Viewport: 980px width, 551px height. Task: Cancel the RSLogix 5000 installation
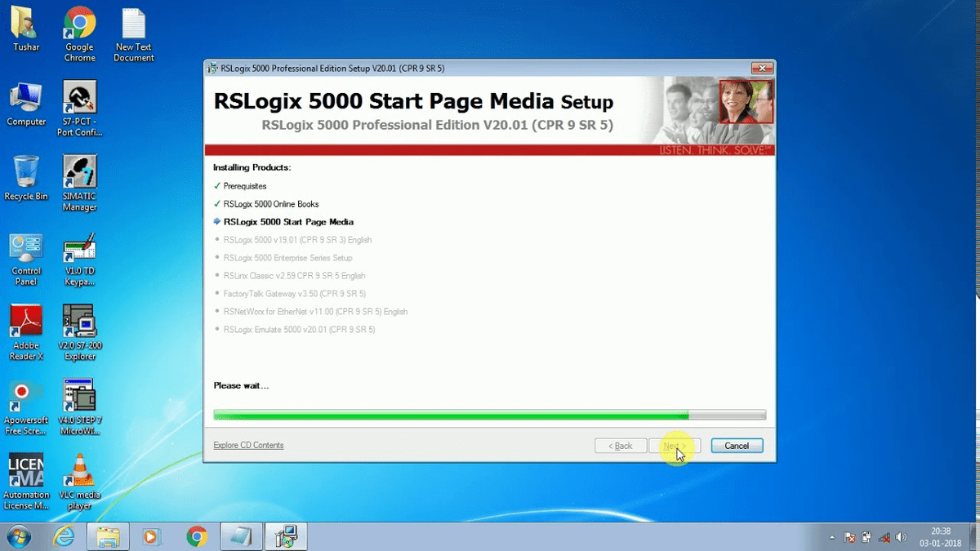point(736,446)
